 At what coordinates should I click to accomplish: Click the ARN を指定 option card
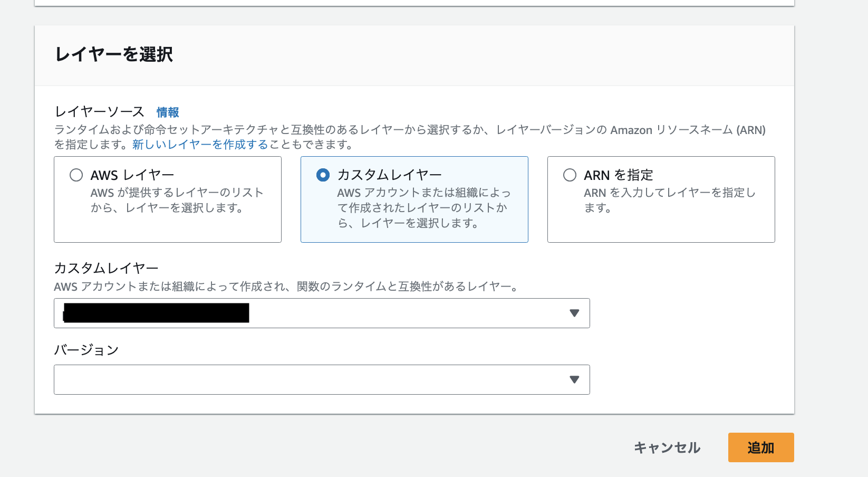(x=661, y=199)
